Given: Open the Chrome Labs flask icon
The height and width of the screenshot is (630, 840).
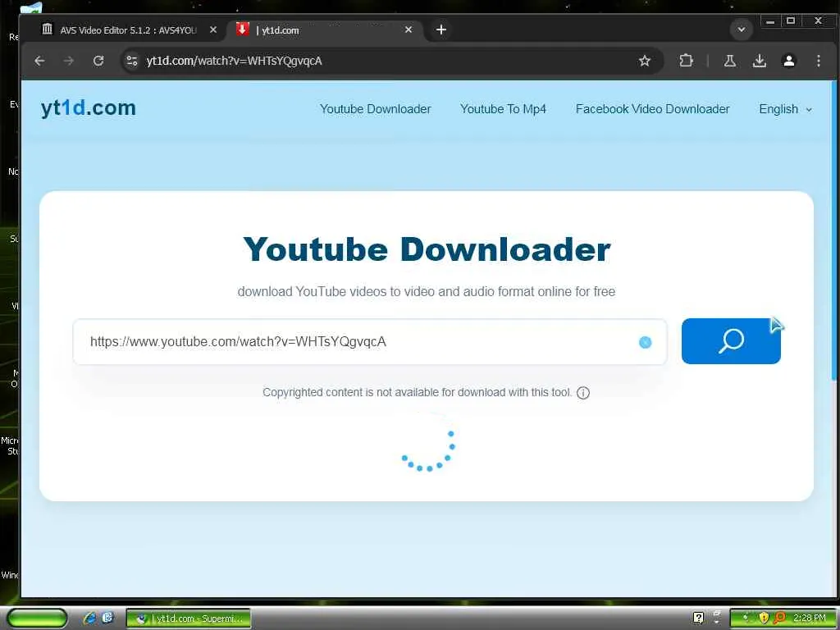Looking at the screenshot, I should tap(729, 61).
